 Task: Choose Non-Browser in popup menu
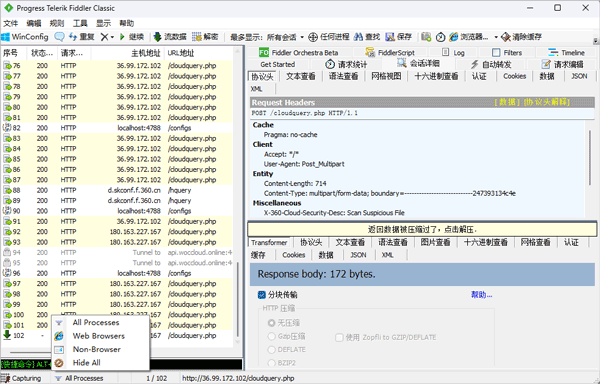pos(100,349)
